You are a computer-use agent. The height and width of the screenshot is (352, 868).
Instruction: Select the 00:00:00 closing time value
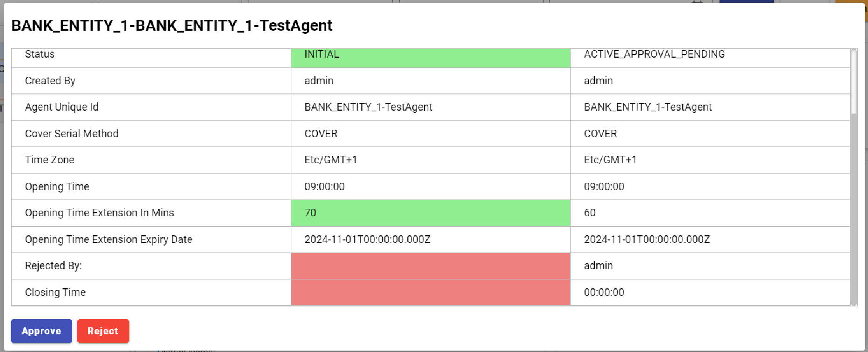604,292
